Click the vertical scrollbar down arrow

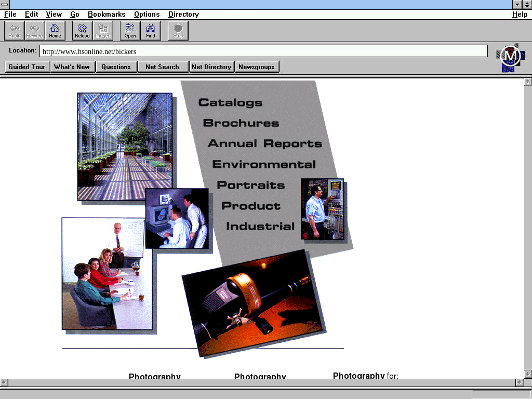(x=528, y=374)
